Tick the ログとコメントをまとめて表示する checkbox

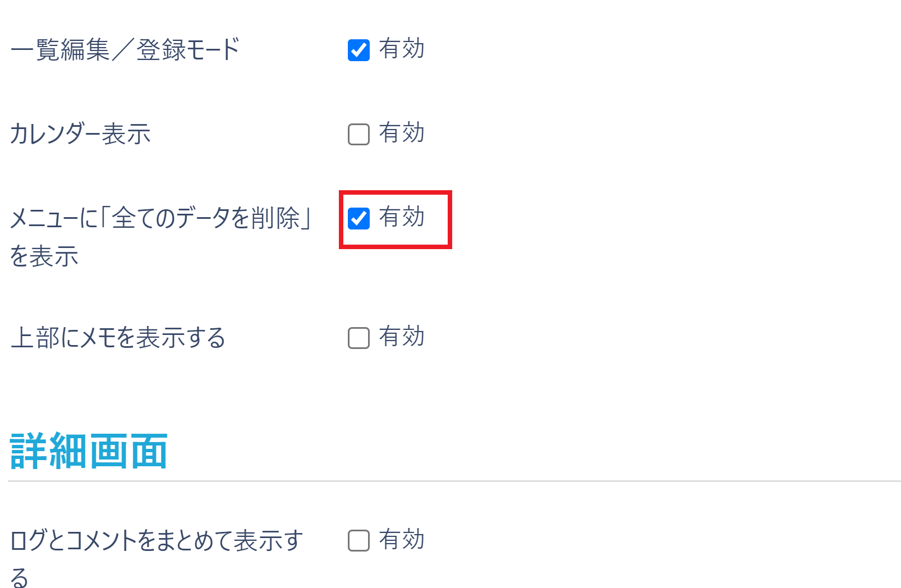point(358,541)
